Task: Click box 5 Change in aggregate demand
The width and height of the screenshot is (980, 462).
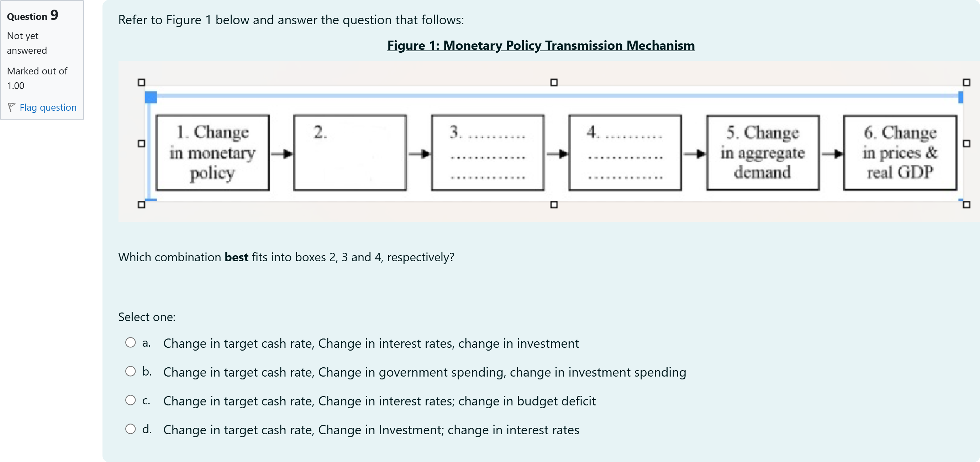Action: click(763, 153)
